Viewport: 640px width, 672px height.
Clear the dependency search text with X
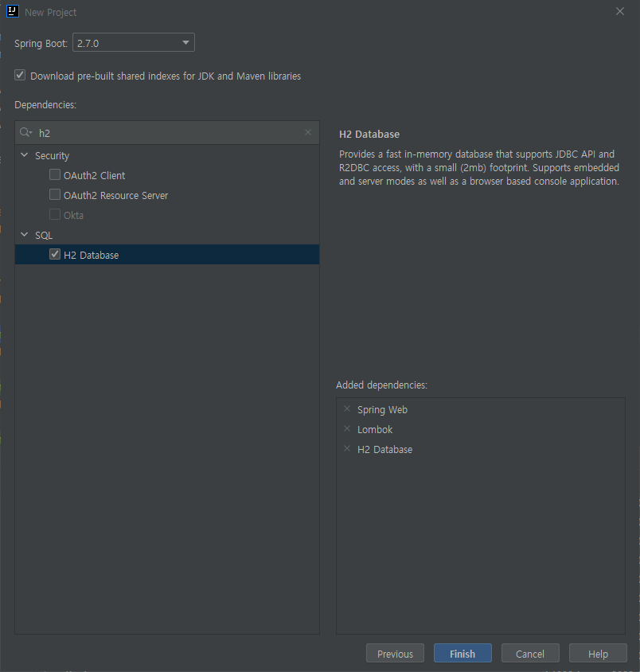coord(308,132)
